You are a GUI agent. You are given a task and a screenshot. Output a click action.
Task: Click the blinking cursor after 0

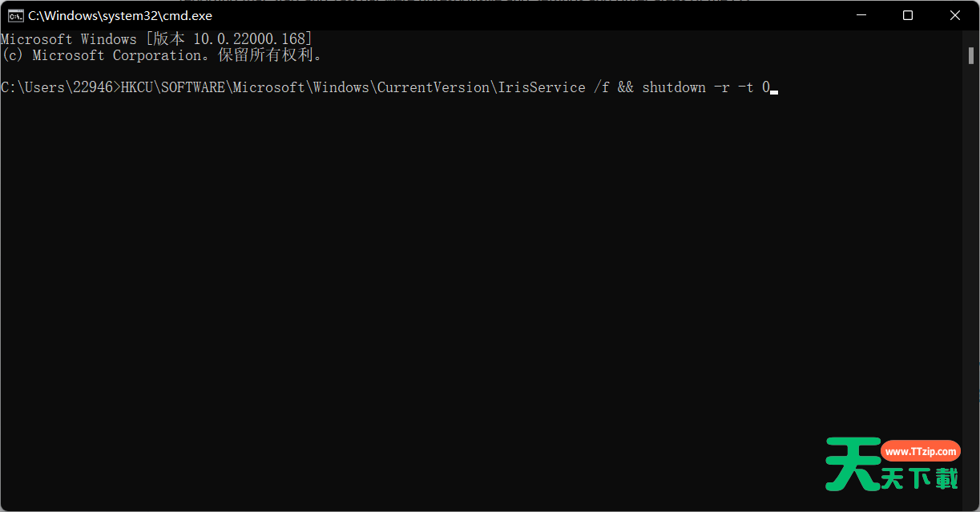coord(774,90)
